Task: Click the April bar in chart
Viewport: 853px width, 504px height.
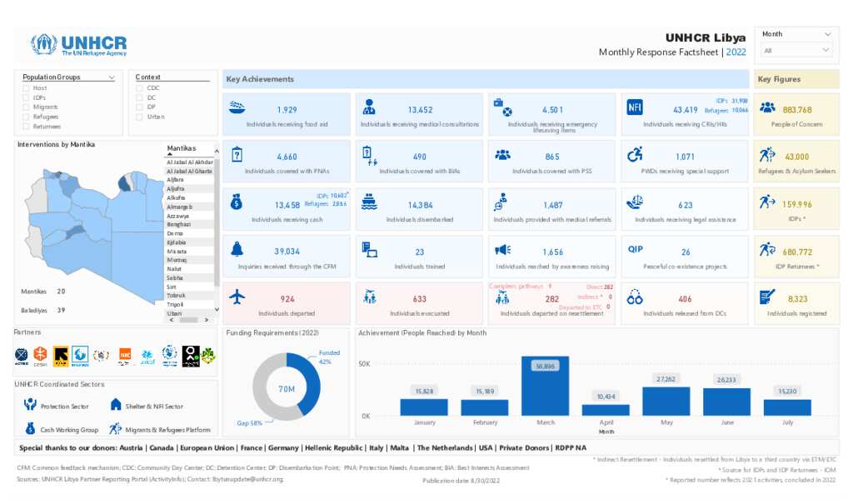Action: (x=606, y=410)
